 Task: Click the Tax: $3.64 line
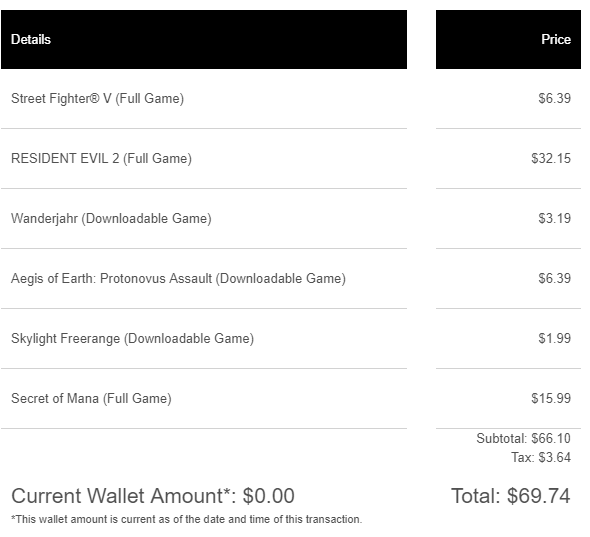pyautogui.click(x=541, y=458)
